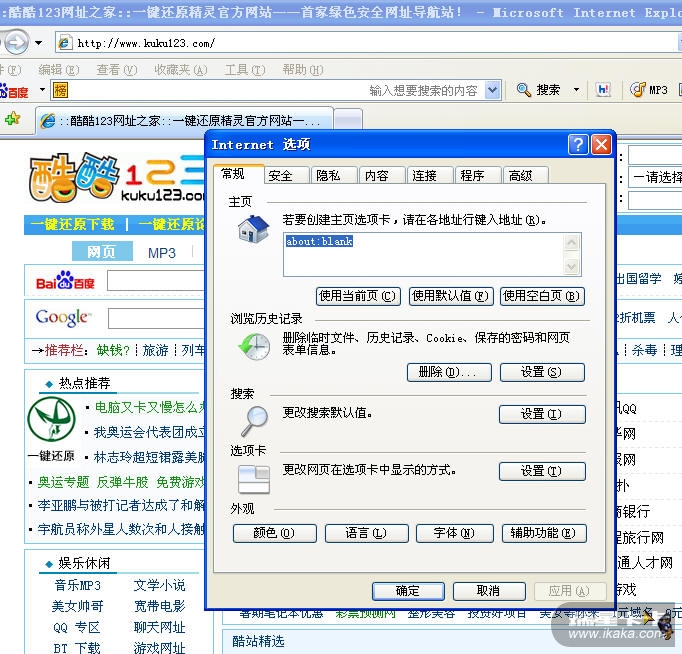Open the 编辑(E) menu
The height and width of the screenshot is (654, 682).
coord(59,70)
